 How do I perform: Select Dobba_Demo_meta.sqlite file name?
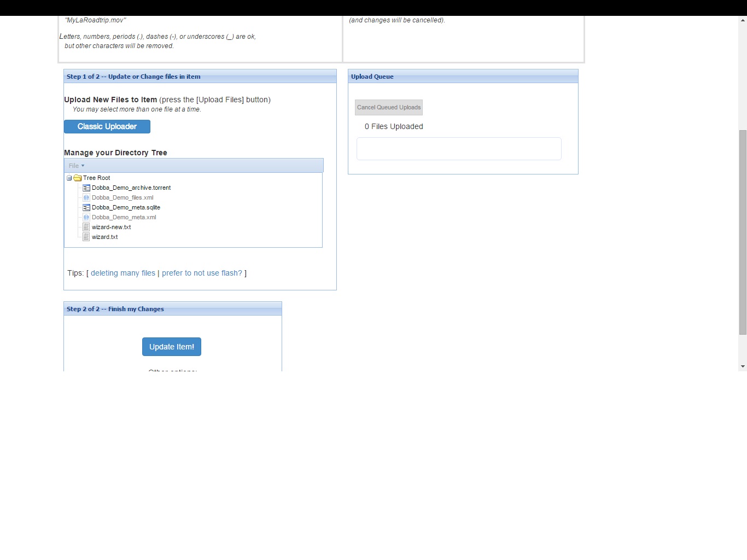(x=126, y=208)
